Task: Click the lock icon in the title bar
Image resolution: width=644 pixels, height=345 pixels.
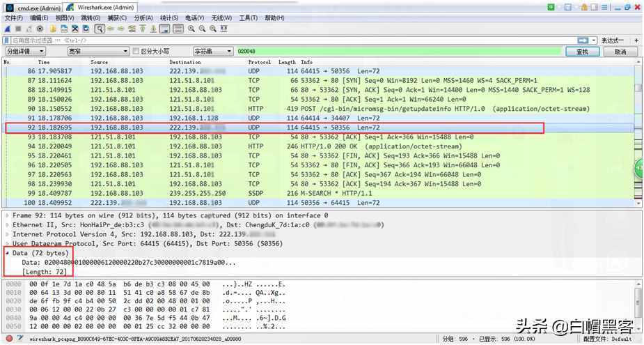Action: point(584,7)
